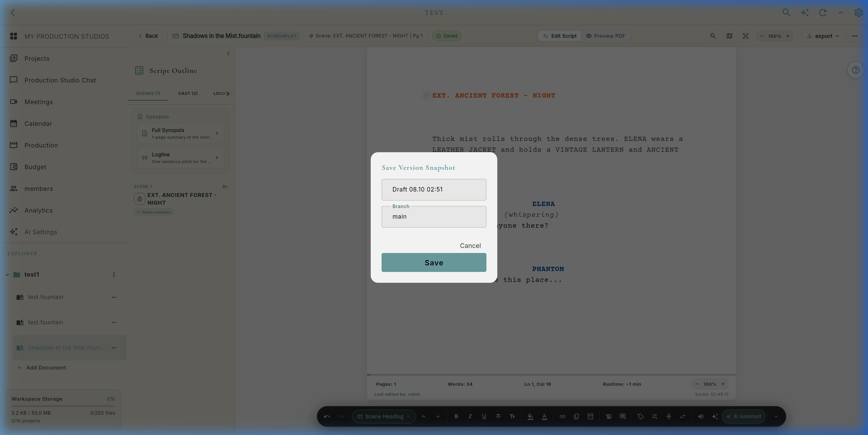The width and height of the screenshot is (868, 435).
Task: Collapse the Script Outline panel
Action: 228,53
